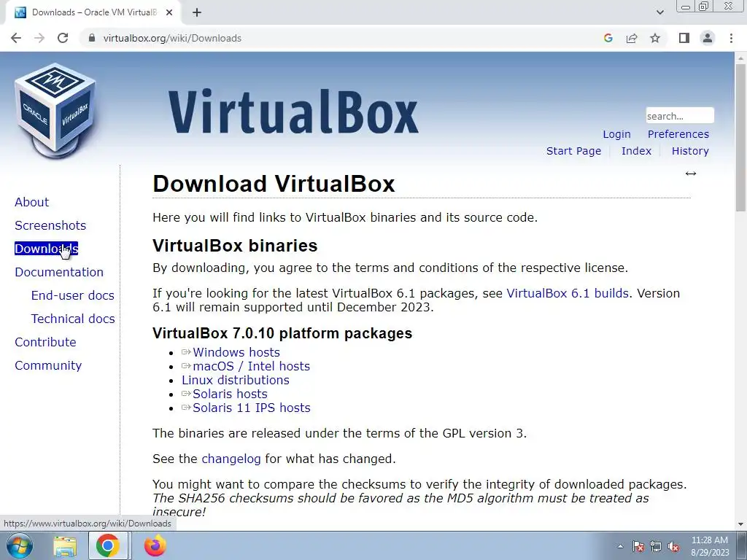Viewport: 747px width, 560px height.
Task: Open the side panel icon
Action: 684,38
